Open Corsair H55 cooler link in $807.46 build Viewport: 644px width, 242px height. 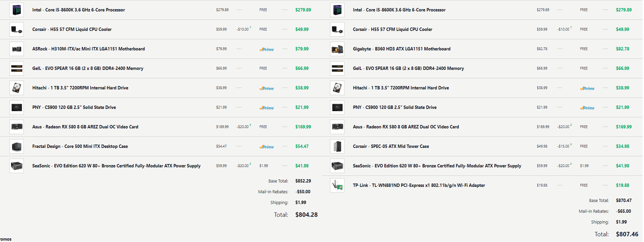[x=392, y=30]
